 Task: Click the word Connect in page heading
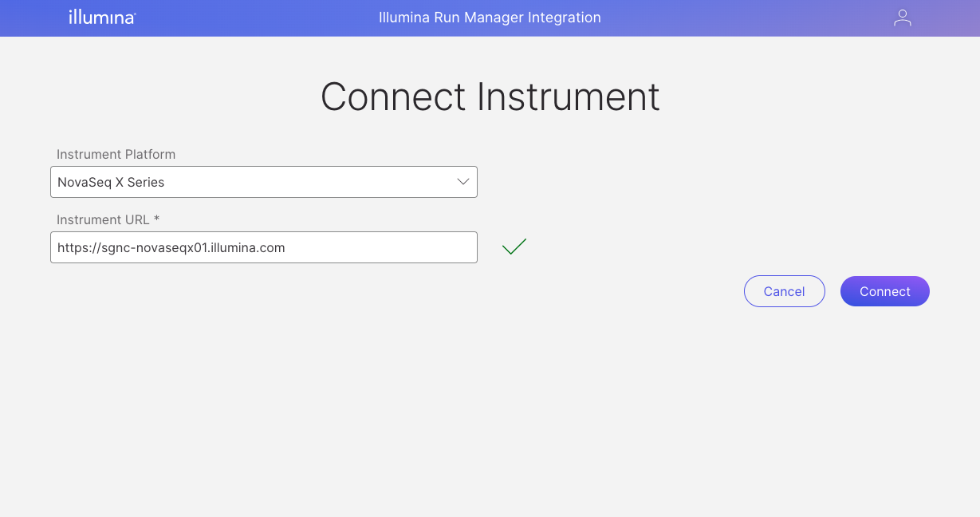pos(392,97)
